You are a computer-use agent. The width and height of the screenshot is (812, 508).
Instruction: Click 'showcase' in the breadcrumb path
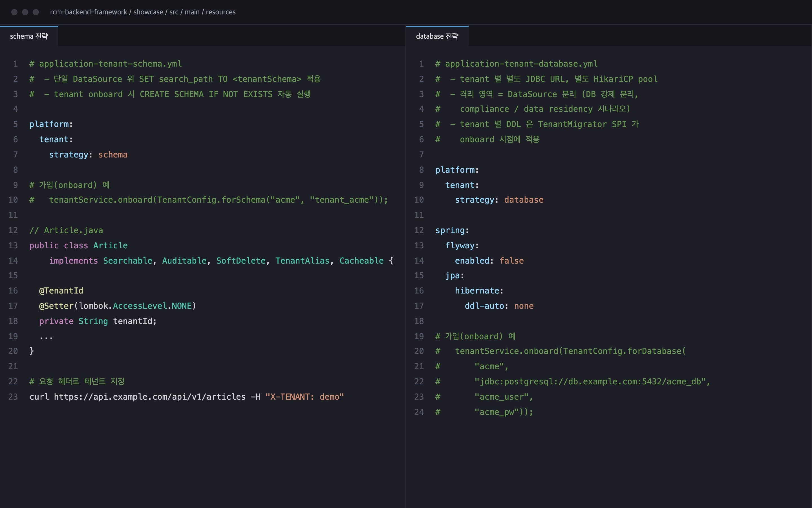pyautogui.click(x=148, y=12)
